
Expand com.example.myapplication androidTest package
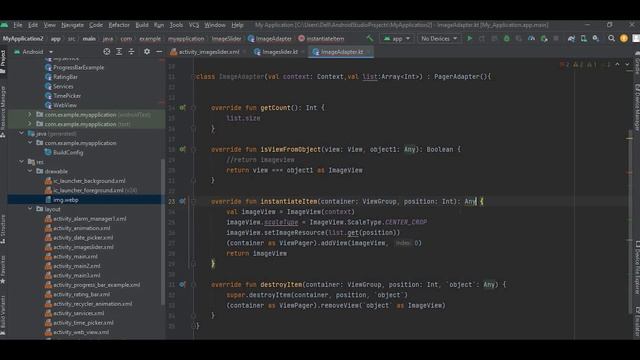click(29, 115)
